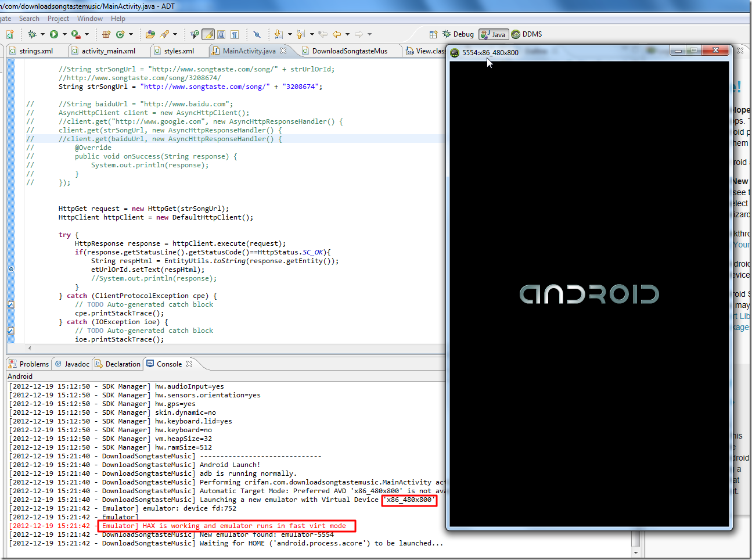
Task: Open the Javadoc view tab
Action: 72,364
